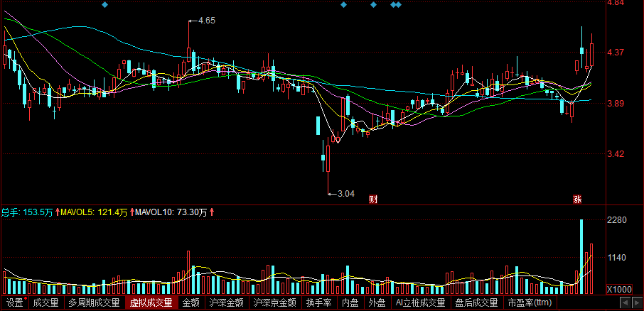Click the 财 financial report marker
The width and height of the screenshot is (644, 311).
373,200
